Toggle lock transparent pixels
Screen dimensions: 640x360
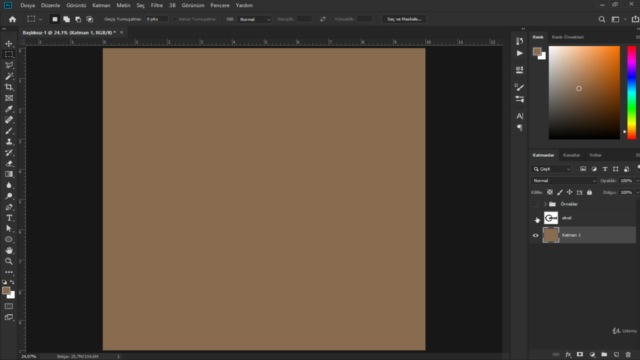[550, 192]
